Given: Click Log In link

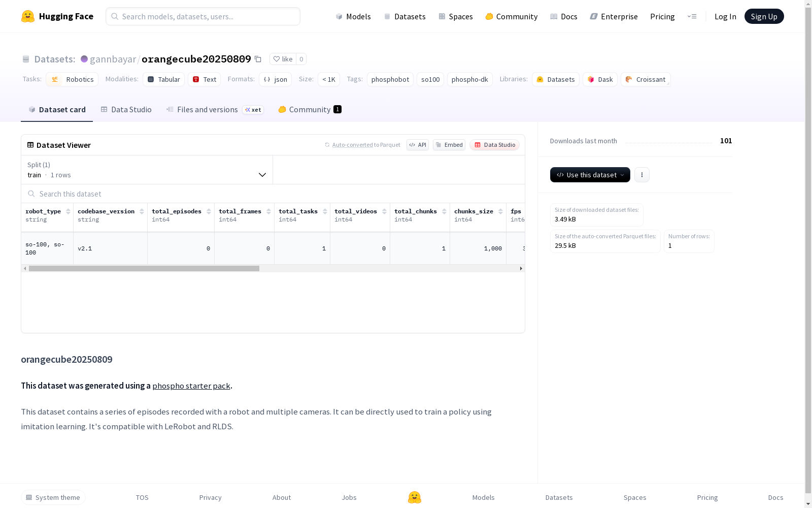Looking at the screenshot, I should pyautogui.click(x=725, y=16).
